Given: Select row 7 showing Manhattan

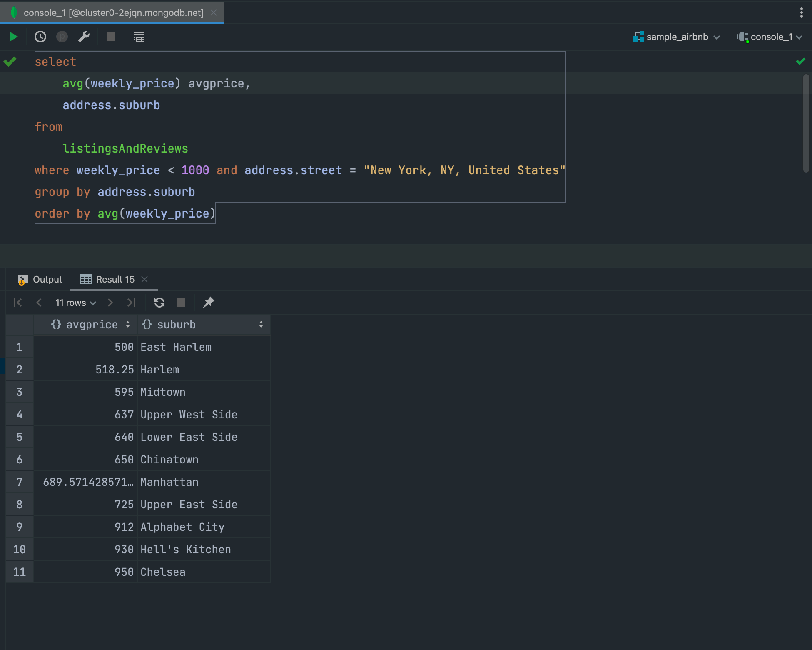Looking at the screenshot, I should pos(19,482).
